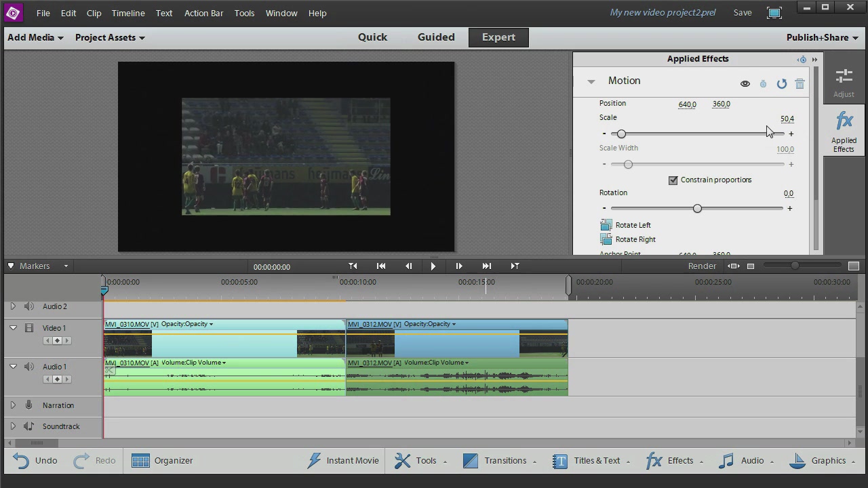Screen dimensions: 868x488
Task: Click the timeline zoom slider handle
Action: point(794,266)
